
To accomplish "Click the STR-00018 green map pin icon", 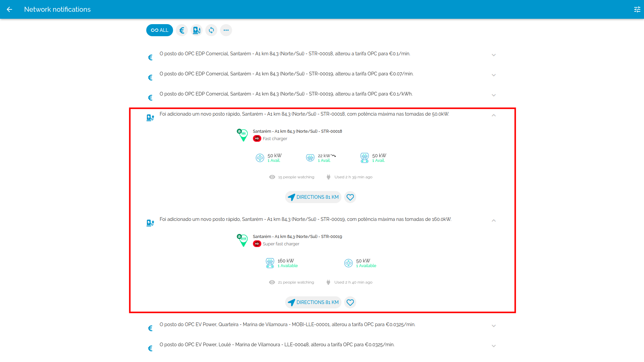I will (243, 135).
